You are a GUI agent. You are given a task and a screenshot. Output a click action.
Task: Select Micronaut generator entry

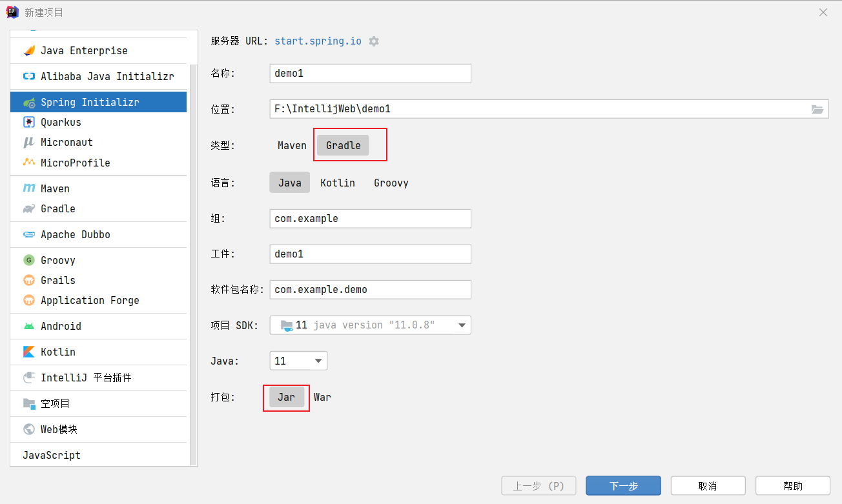(x=98, y=142)
